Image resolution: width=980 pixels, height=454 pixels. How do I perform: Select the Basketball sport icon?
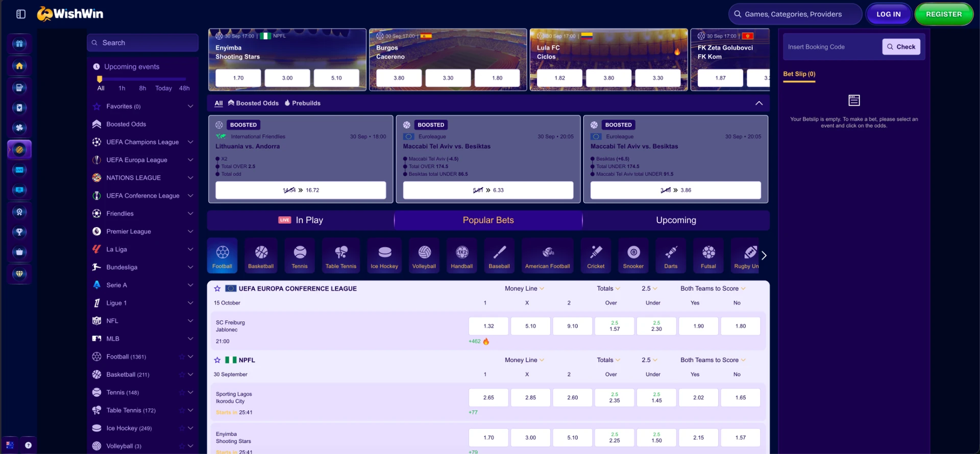(261, 255)
